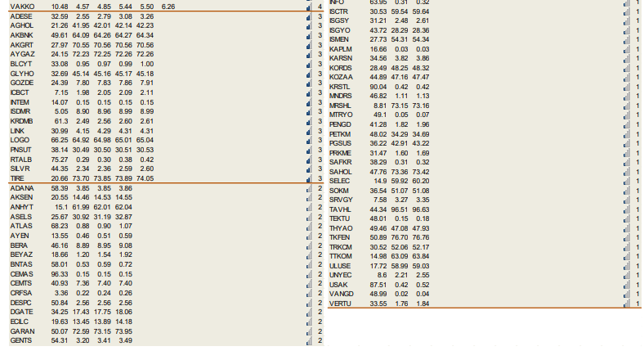Open the chart icon for VERTU
The width and height of the screenshot is (644, 351).
pos(626,304)
